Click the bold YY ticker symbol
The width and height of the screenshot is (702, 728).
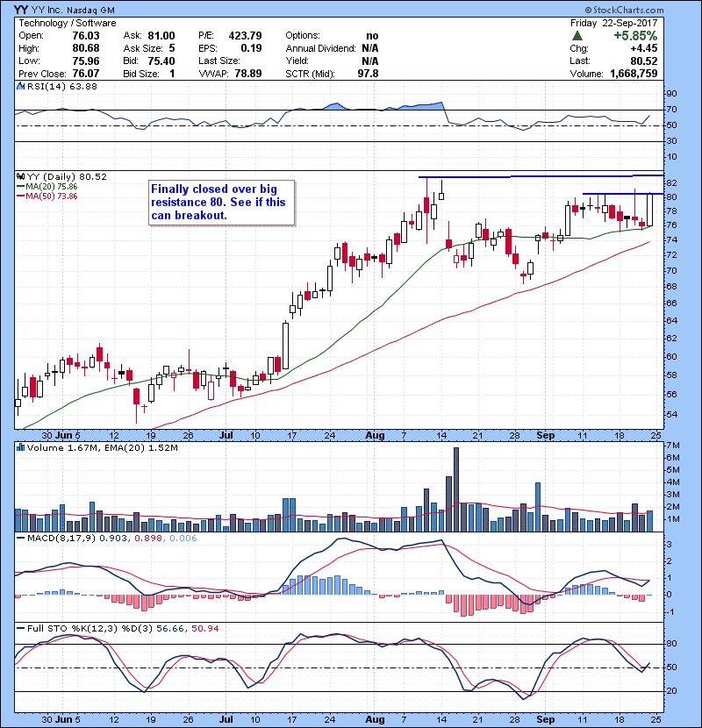[x=20, y=10]
